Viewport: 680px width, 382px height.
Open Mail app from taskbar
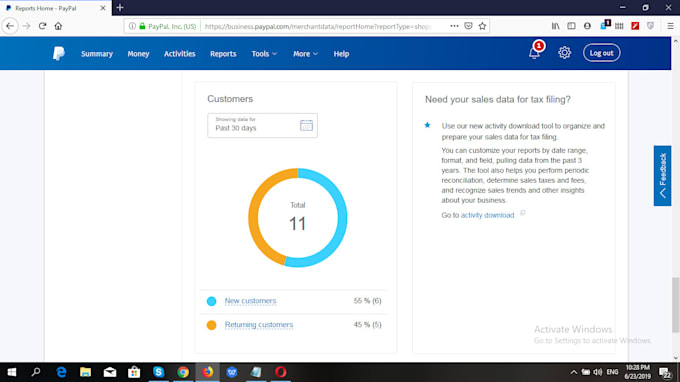pyautogui.click(x=110, y=372)
